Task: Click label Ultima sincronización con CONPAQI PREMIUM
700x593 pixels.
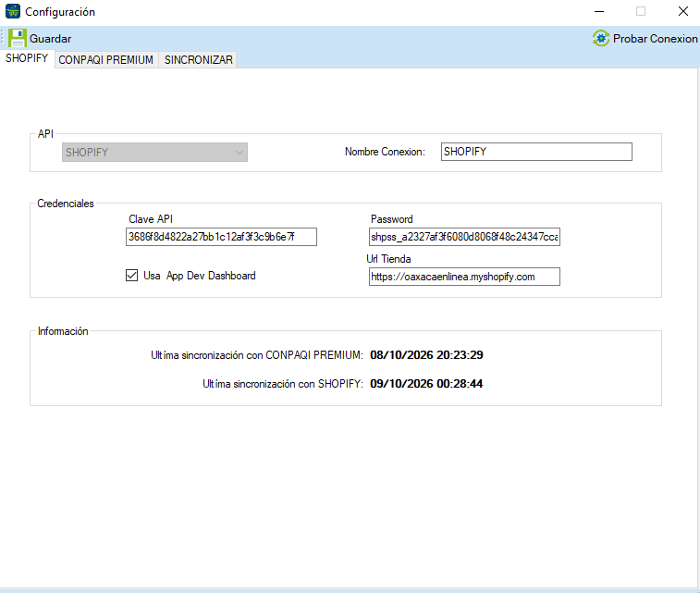Action: point(257,355)
